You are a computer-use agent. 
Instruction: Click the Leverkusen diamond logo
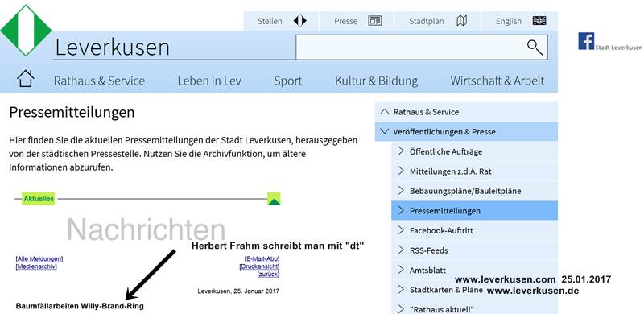point(26,31)
